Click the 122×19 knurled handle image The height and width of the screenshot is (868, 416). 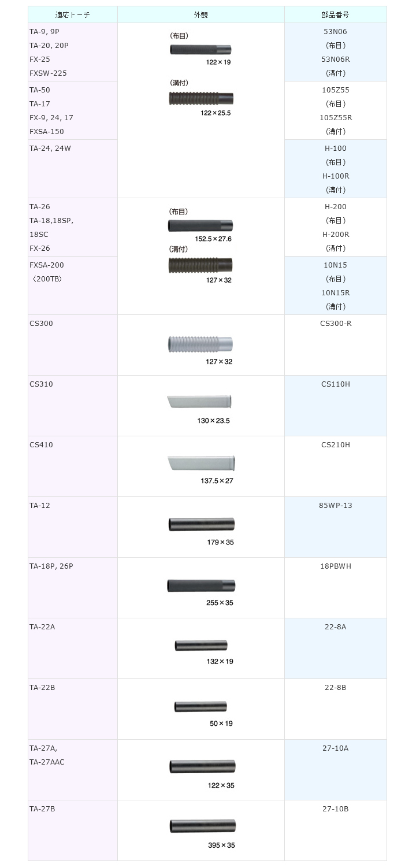[200, 50]
